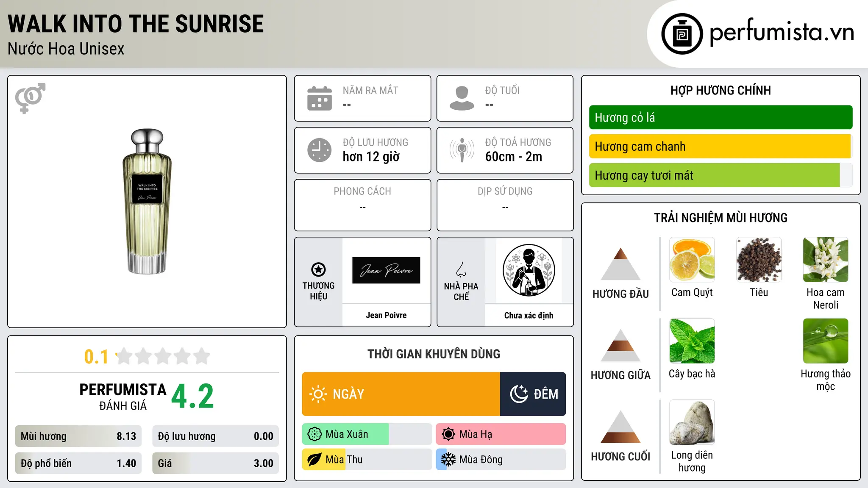The height and width of the screenshot is (488, 868).
Task: Click the flower icon for Mùa Xuân
Action: 314,434
